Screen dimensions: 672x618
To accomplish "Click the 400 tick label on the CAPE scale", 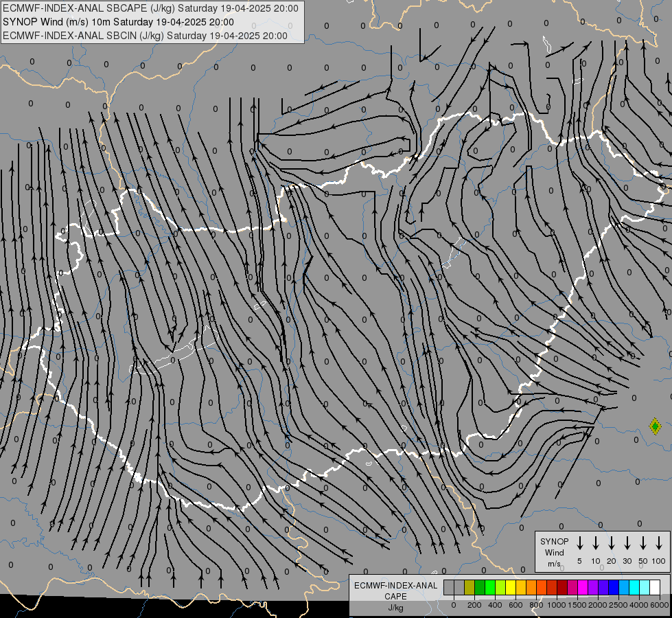I will [x=495, y=605].
